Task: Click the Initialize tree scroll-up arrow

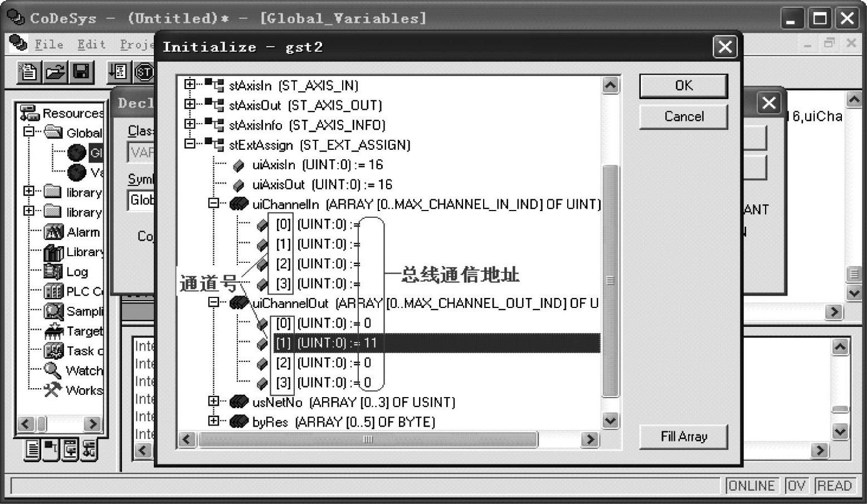Action: click(x=611, y=85)
